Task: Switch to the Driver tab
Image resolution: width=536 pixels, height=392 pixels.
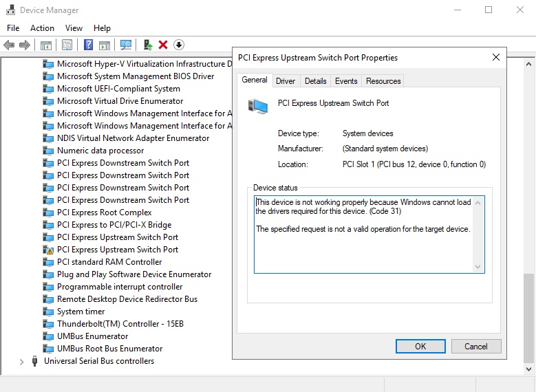Action: [286, 81]
